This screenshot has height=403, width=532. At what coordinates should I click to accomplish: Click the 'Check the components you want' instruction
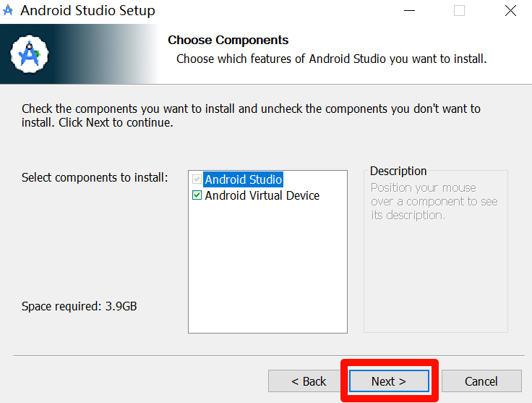pos(251,116)
